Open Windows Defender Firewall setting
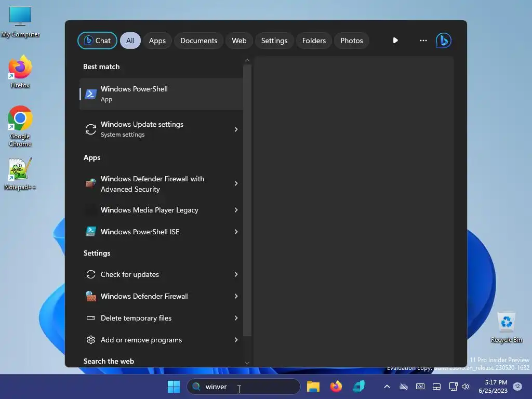 tap(161, 296)
